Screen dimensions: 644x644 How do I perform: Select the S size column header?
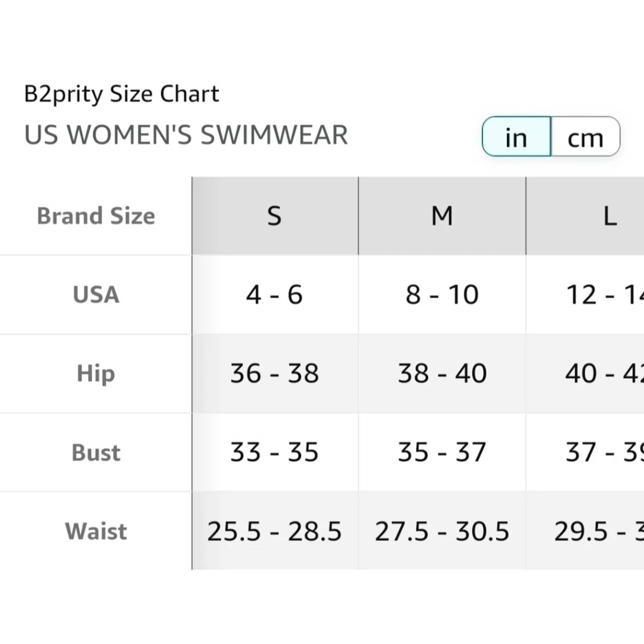coord(275,216)
